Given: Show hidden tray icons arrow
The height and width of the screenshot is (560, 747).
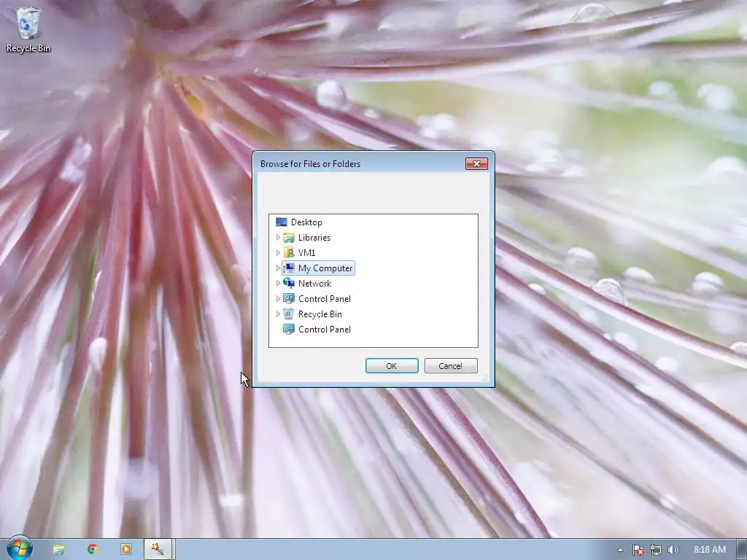Looking at the screenshot, I should coord(620,550).
